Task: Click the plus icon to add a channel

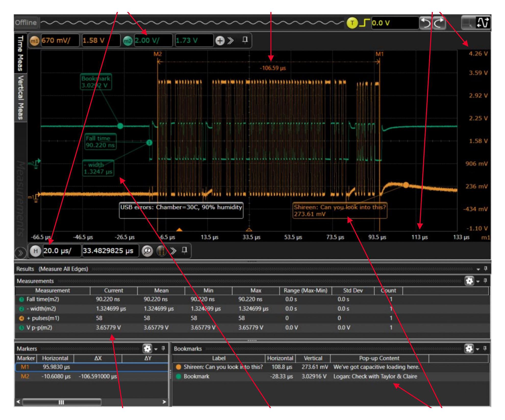Action: [220, 41]
